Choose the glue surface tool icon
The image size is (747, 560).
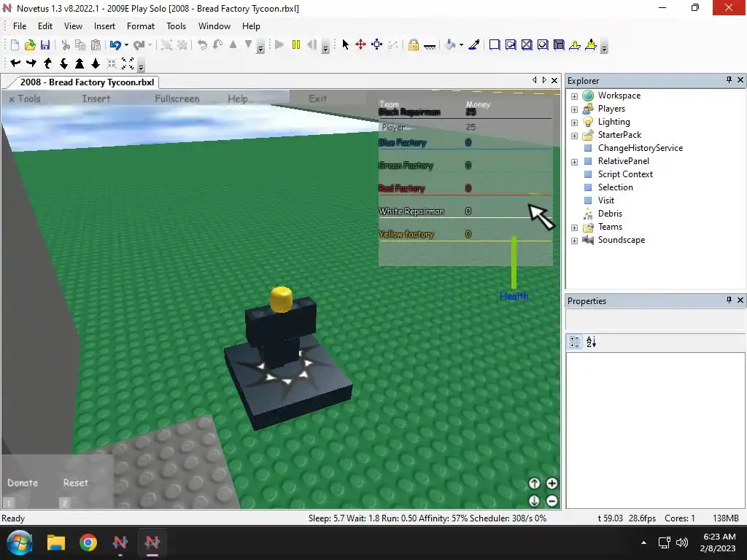click(511, 44)
